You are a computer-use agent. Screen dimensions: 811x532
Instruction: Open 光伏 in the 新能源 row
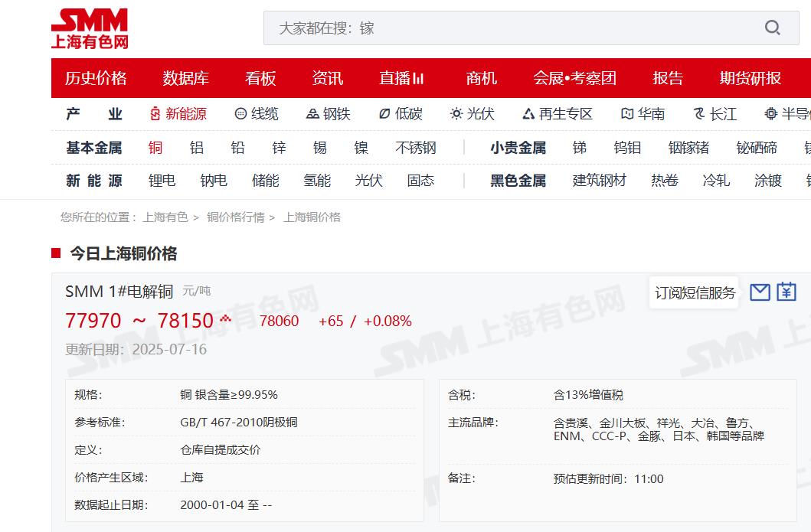tap(369, 181)
